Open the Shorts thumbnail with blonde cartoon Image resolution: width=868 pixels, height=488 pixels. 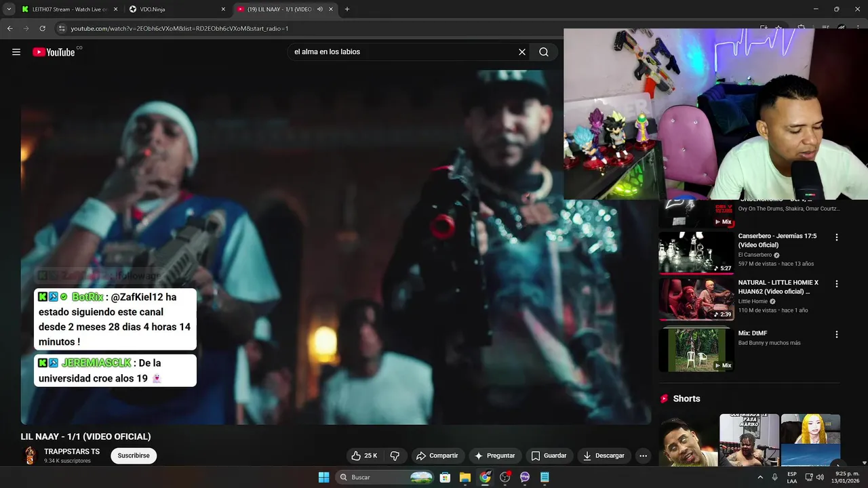pos(810,440)
